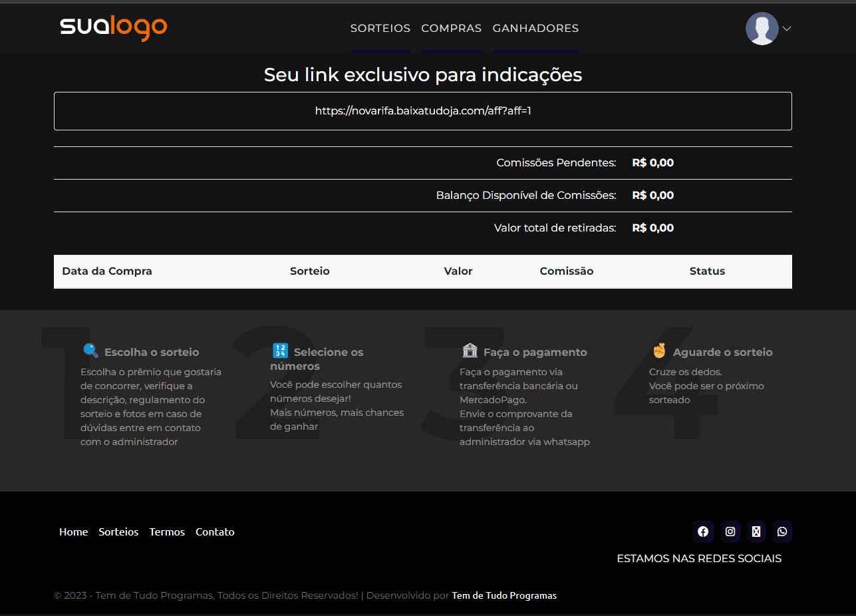Open the Instagram social icon
856x616 pixels.
(730, 532)
